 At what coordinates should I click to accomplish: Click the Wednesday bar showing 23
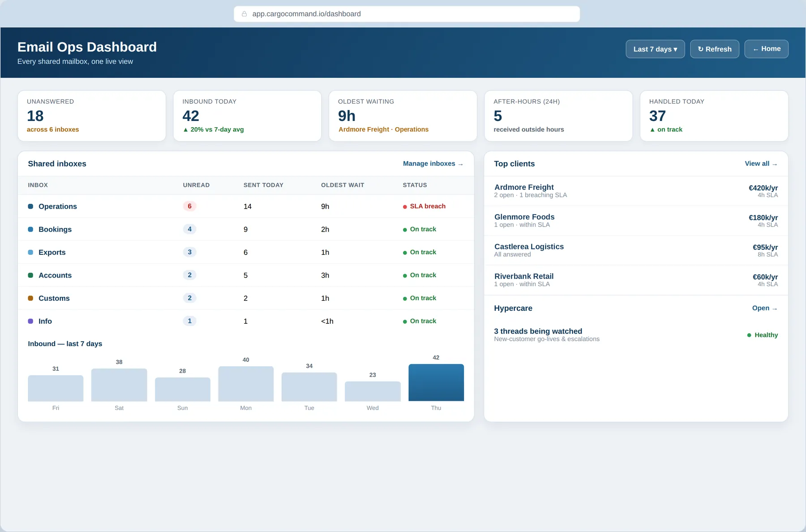[x=373, y=391]
